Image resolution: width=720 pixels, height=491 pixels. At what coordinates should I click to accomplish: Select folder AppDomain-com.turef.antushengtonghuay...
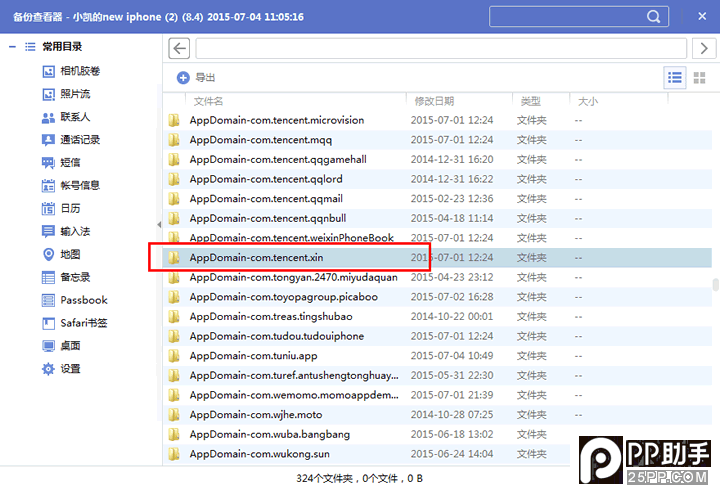pos(437,376)
